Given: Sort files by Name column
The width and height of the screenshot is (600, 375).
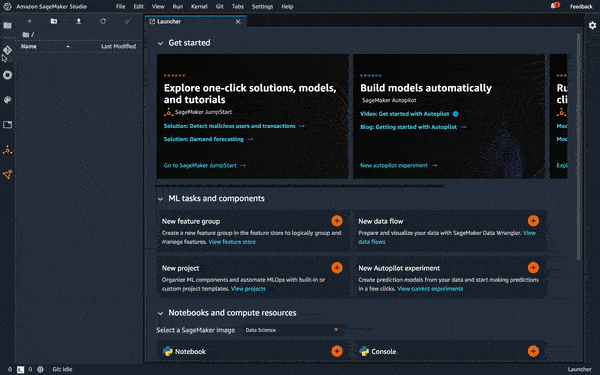Looking at the screenshot, I should click(x=29, y=46).
